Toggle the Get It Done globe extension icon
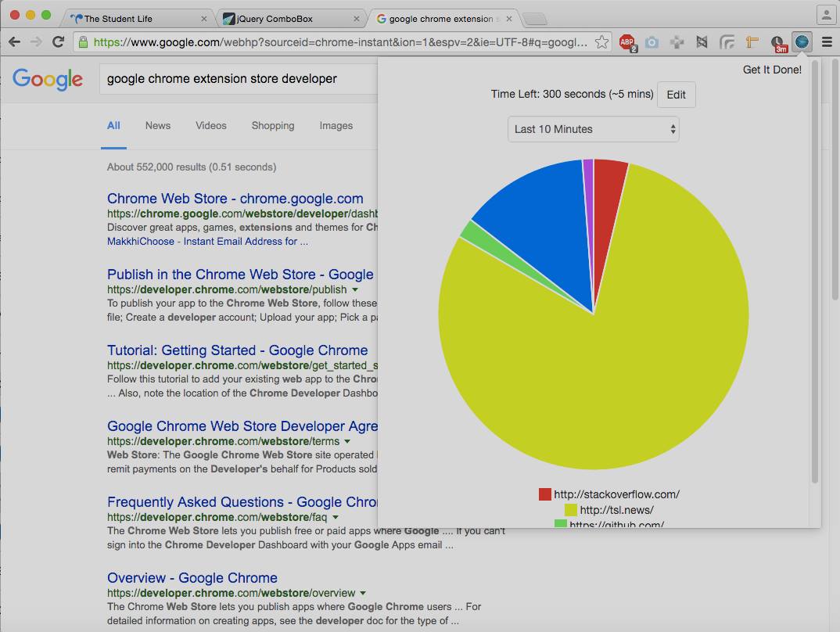Screen dimensions: 840x632 [802, 41]
